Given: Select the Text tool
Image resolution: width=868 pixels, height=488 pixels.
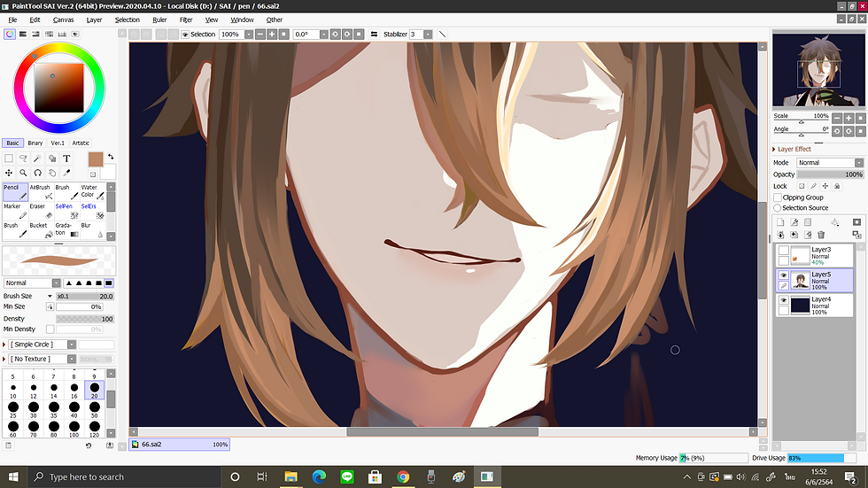Looking at the screenshot, I should pyautogui.click(x=66, y=159).
